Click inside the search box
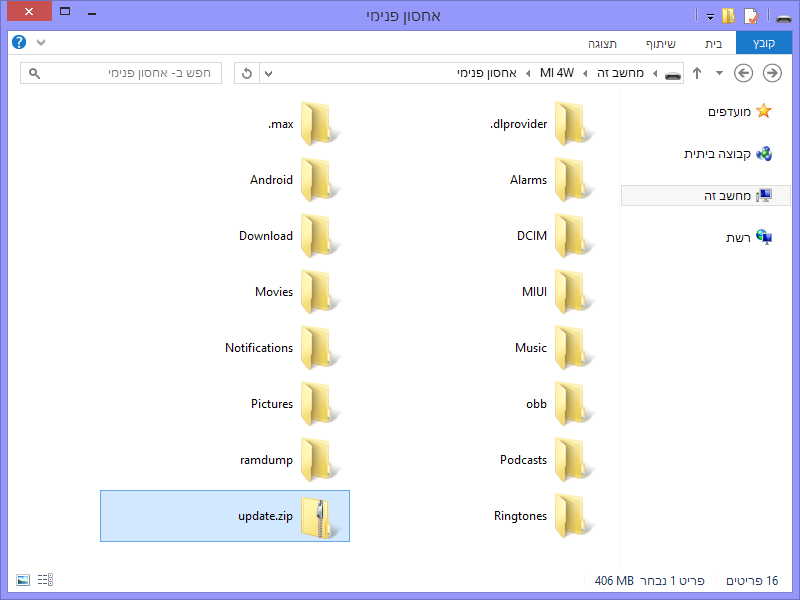800x600 pixels. pos(120,73)
